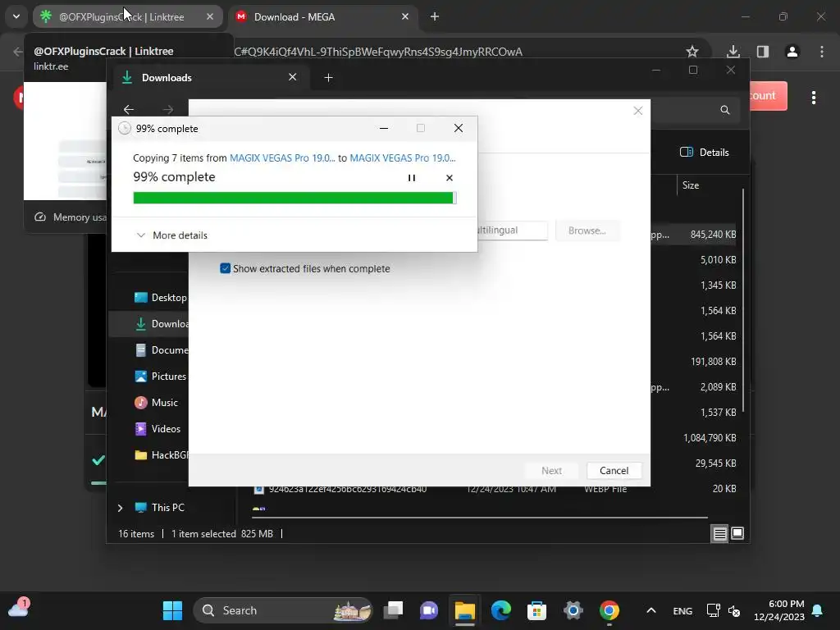Screen dimensions: 840x630
Task: Cancel the copy with the X button
Action: point(449,178)
